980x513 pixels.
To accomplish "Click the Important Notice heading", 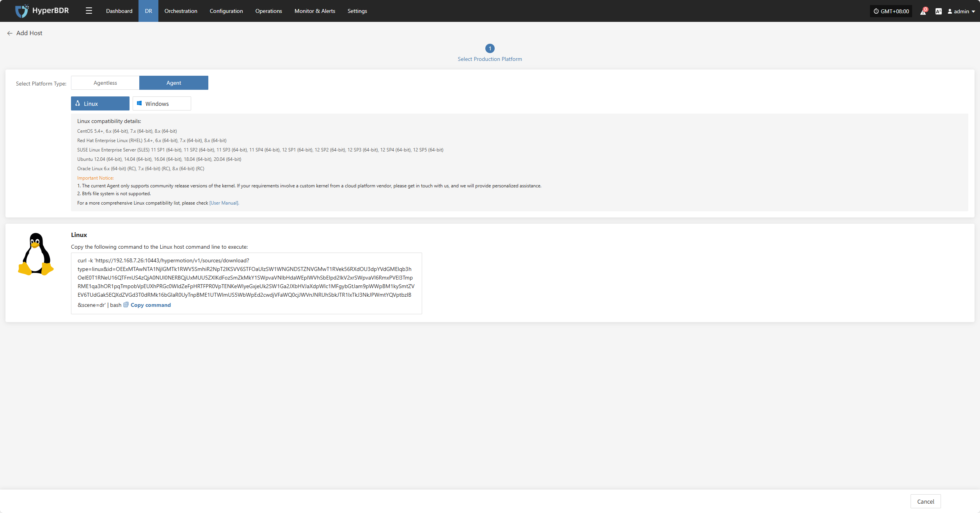I will [x=96, y=178].
